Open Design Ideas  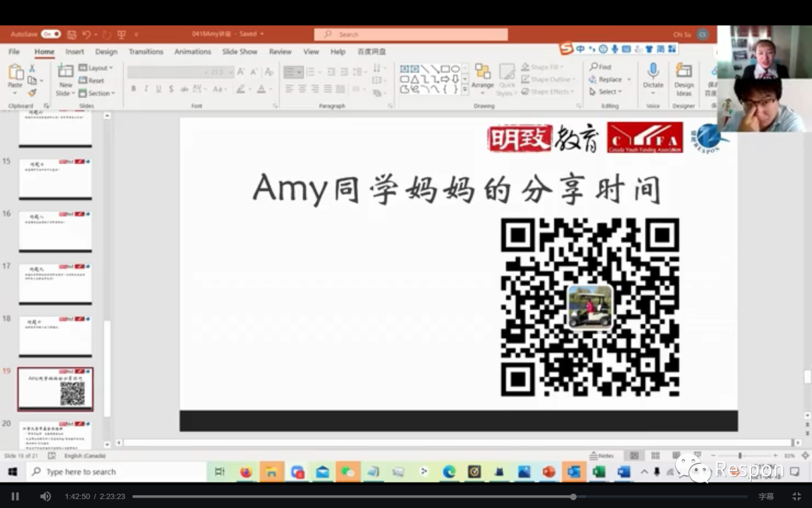[683, 79]
